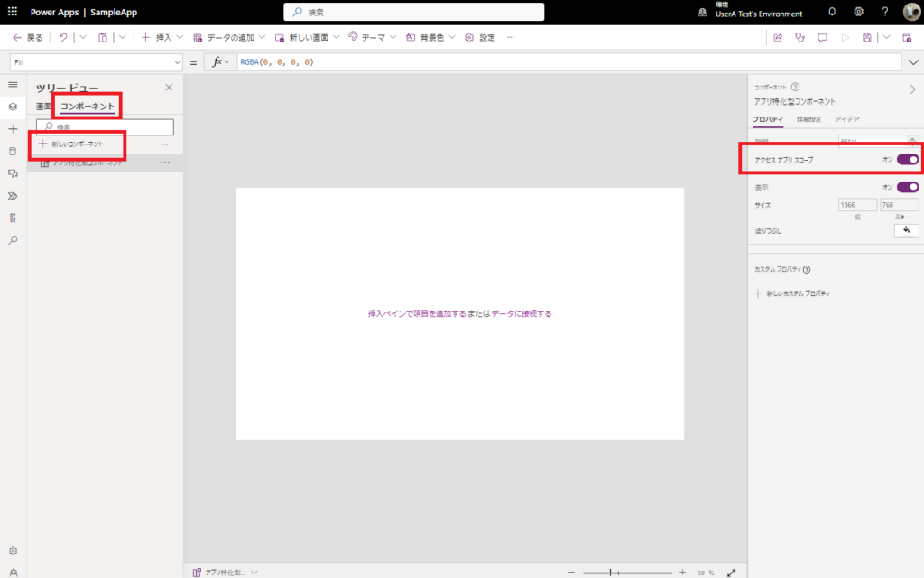Open the テーマ dropdown in toolbar

pos(372,37)
